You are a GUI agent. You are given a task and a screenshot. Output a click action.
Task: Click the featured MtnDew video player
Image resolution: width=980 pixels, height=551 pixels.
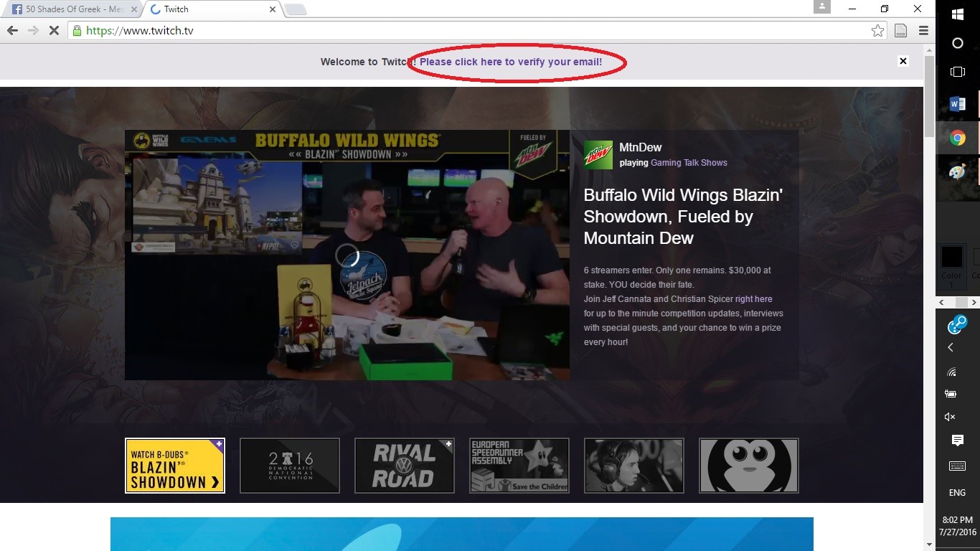point(347,255)
